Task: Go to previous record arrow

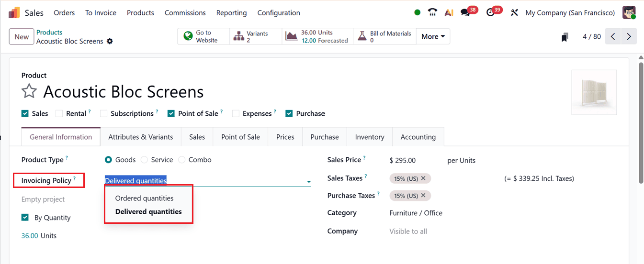Action: point(613,36)
